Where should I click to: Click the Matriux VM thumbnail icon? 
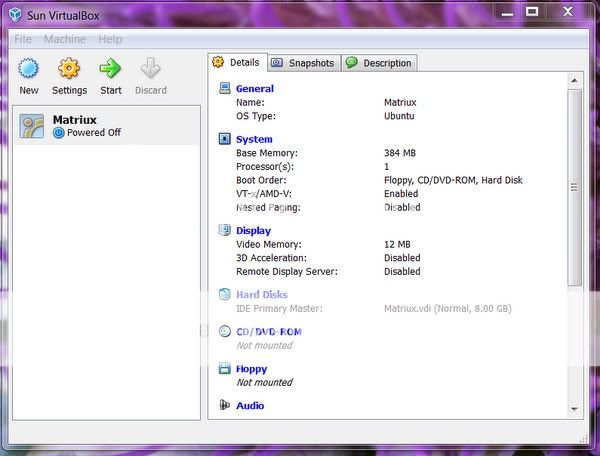tap(31, 126)
